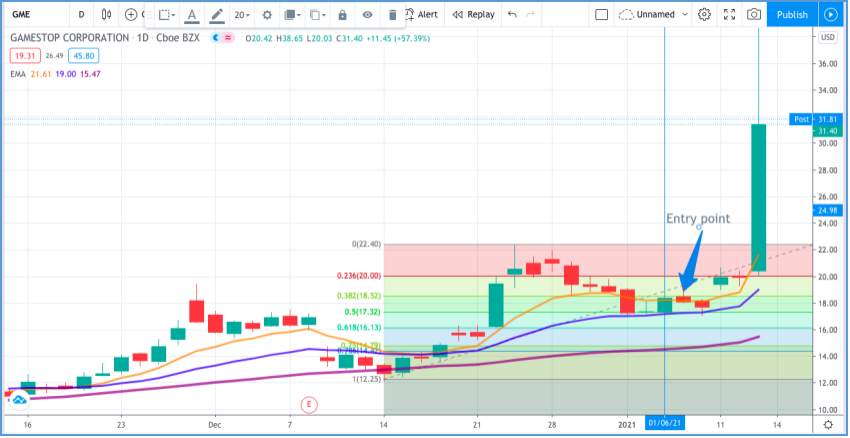
Task: Create an Alert
Action: pyautogui.click(x=422, y=15)
